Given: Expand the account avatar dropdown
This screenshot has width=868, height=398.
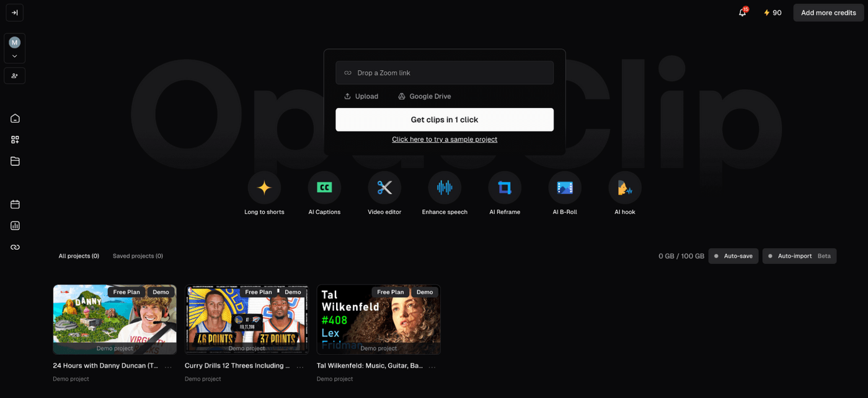Looking at the screenshot, I should [15, 56].
